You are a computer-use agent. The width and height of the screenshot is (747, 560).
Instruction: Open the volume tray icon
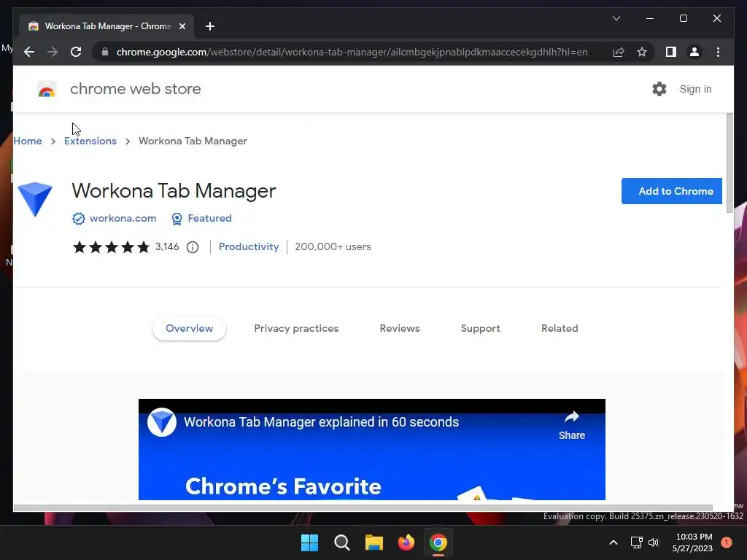pos(654,542)
